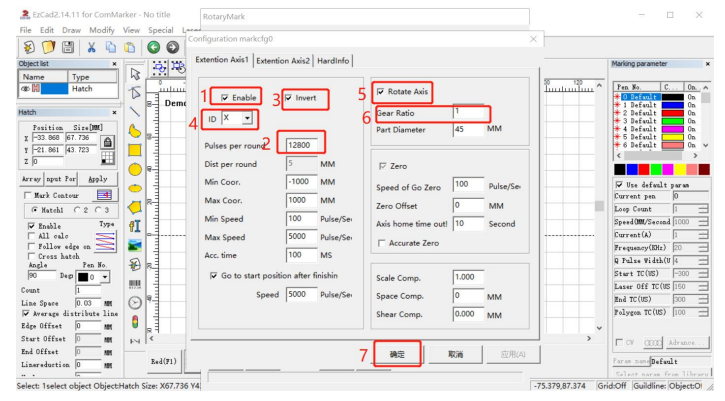Select the rectangle drawing tool

[135, 149]
